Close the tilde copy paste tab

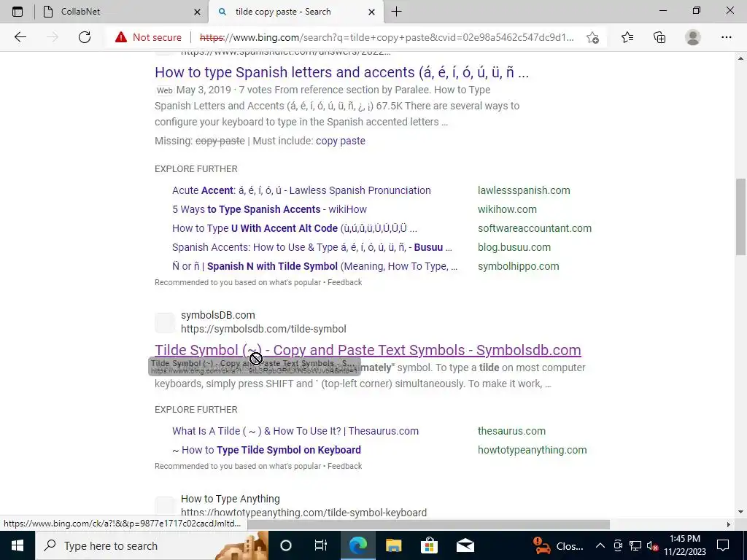click(x=372, y=12)
